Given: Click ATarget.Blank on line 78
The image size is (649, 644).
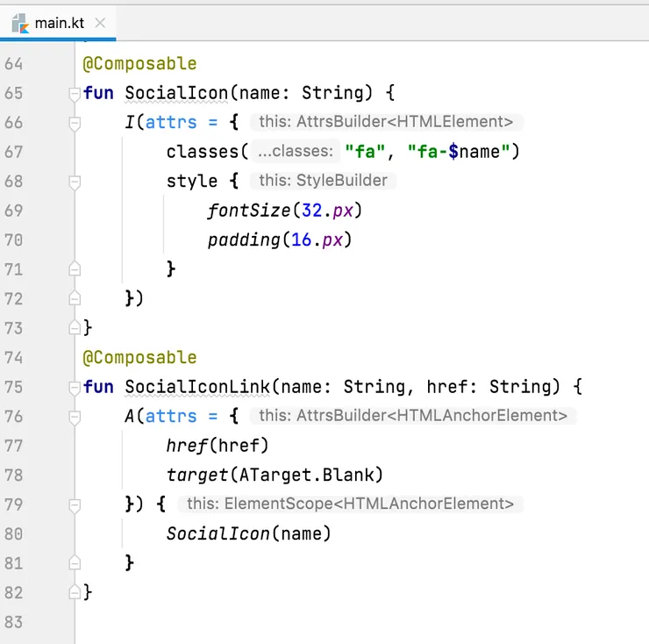Looking at the screenshot, I should [306, 476].
